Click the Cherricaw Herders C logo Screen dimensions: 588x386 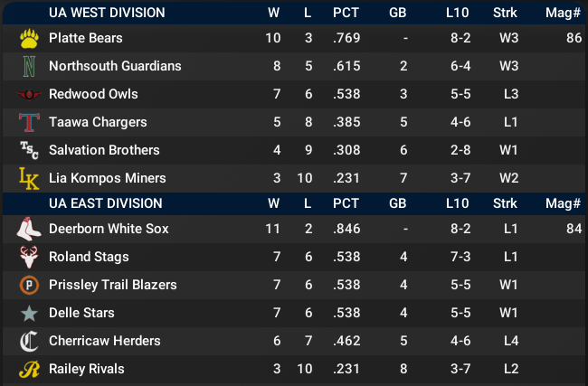click(x=29, y=342)
